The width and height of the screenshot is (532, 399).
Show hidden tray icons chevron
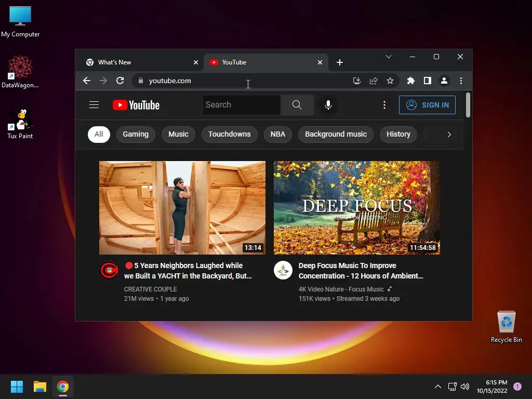[x=438, y=387]
